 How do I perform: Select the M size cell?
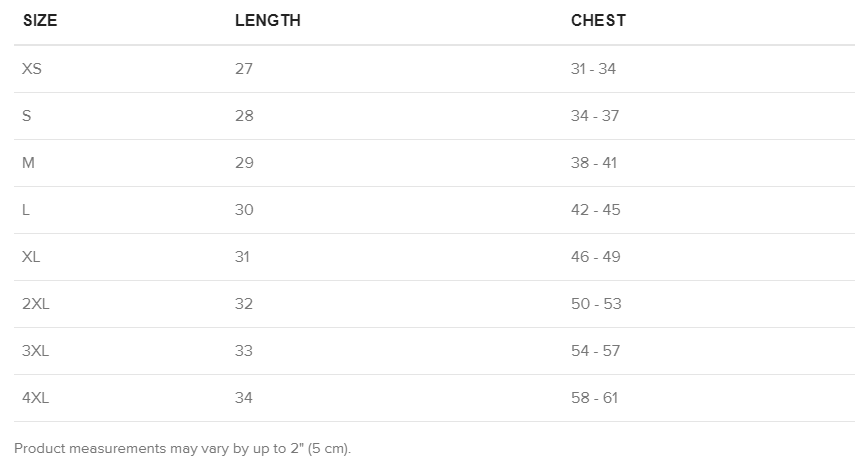point(28,163)
